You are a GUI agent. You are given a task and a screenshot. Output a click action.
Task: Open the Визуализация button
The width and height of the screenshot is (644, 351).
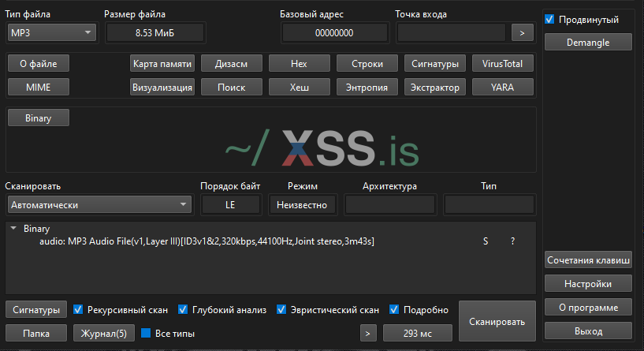(162, 87)
